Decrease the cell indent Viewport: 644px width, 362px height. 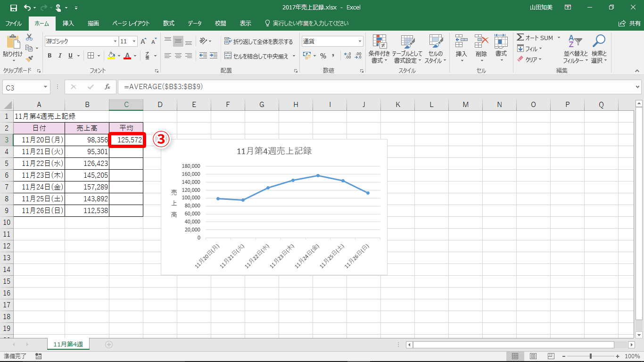[203, 56]
